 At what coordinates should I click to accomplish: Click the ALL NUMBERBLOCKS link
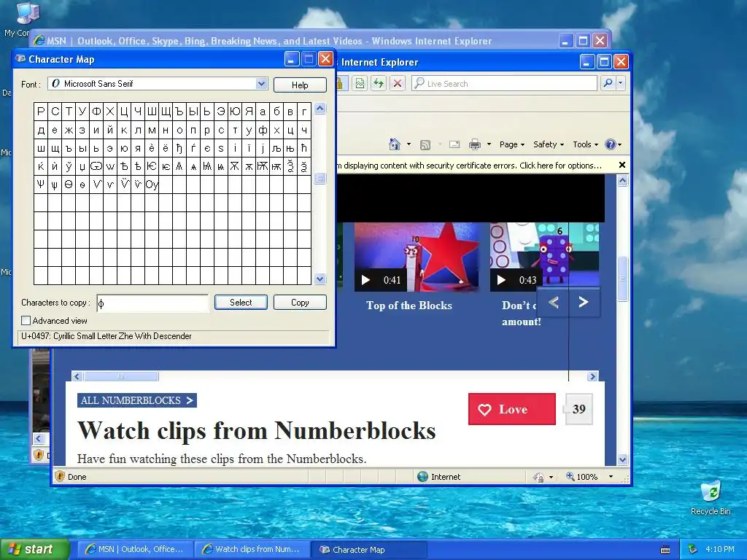137,400
